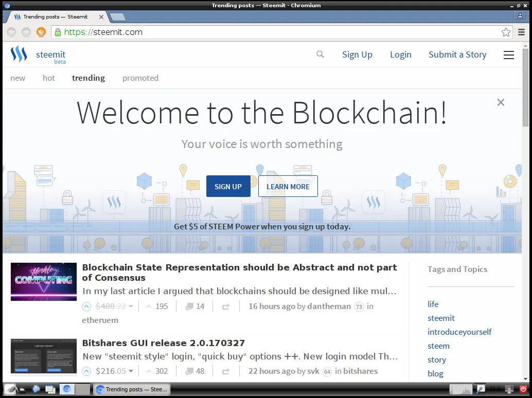
Task: Select the Trending posts — Steemit browser tab
Action: coord(56,16)
